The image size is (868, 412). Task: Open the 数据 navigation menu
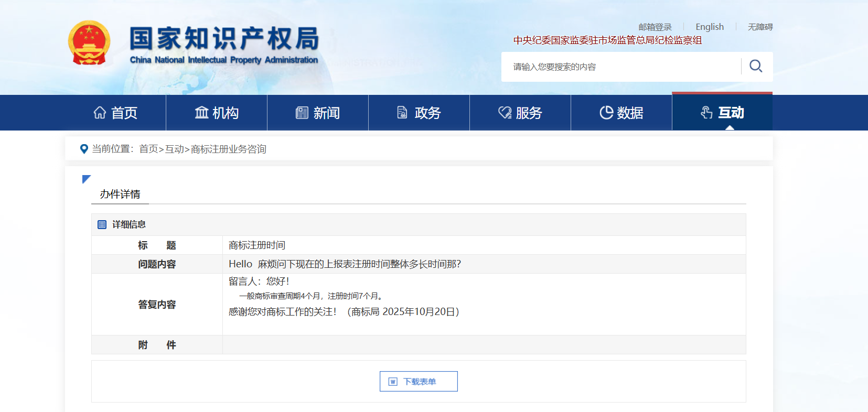tap(621, 113)
